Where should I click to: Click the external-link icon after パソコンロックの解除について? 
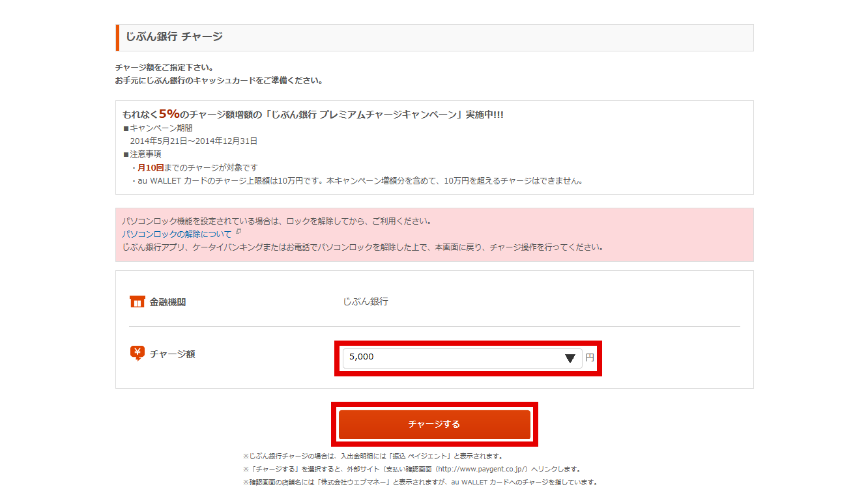click(239, 232)
